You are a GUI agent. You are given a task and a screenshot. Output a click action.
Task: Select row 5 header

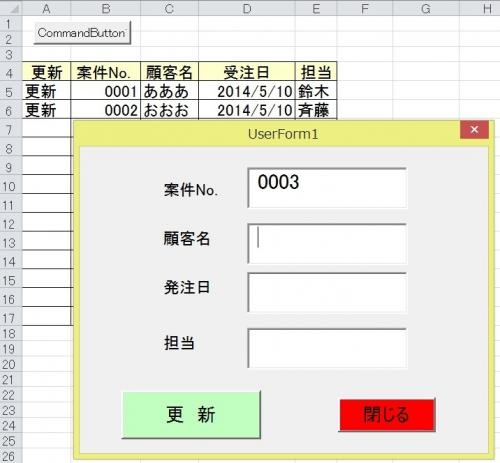pos(10,92)
